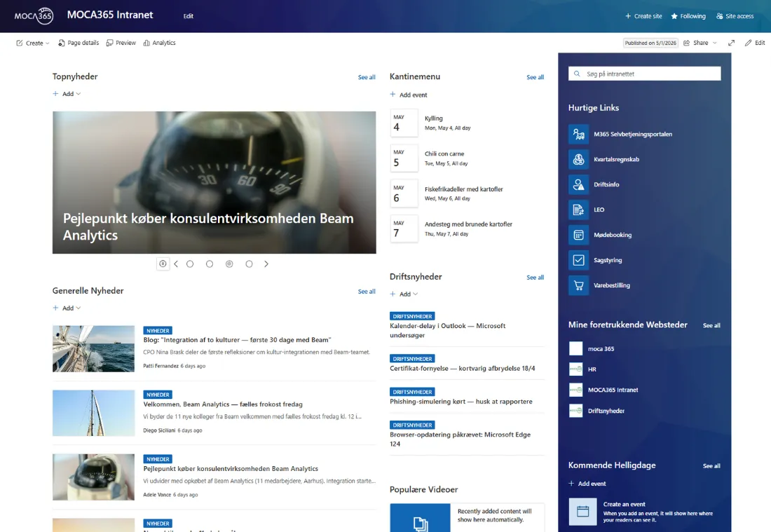Viewport: 771px width, 532px height.
Task: Pause the news carousel
Action: point(163,264)
